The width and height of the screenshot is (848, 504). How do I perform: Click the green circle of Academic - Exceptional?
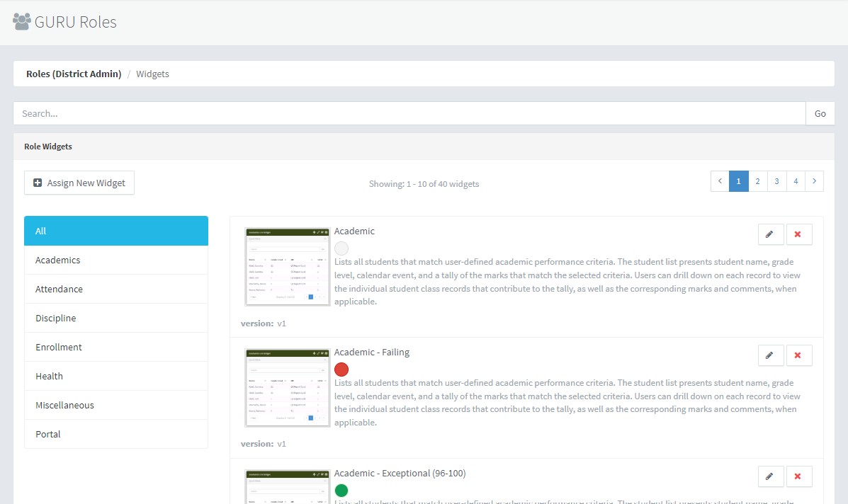[341, 491]
